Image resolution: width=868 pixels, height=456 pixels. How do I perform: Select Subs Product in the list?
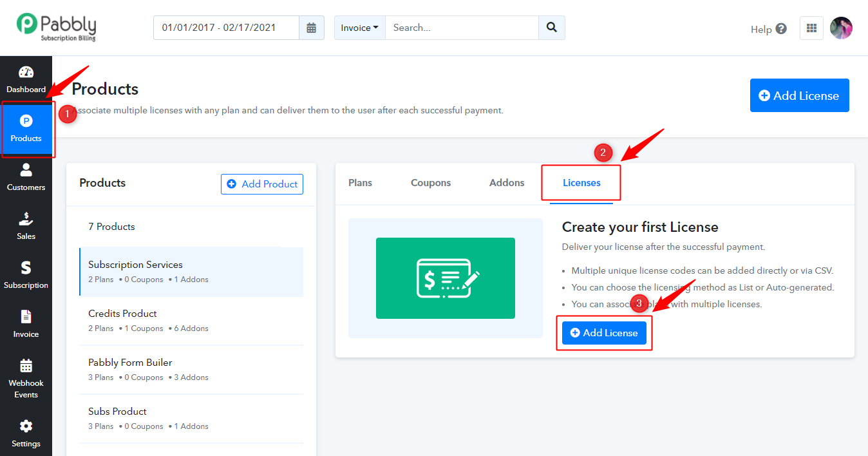[x=191, y=419]
